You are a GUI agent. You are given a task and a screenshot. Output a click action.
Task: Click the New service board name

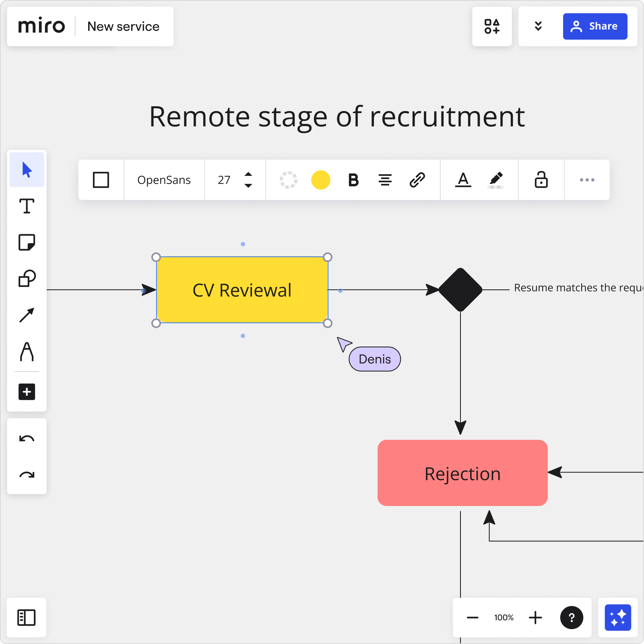(x=123, y=27)
